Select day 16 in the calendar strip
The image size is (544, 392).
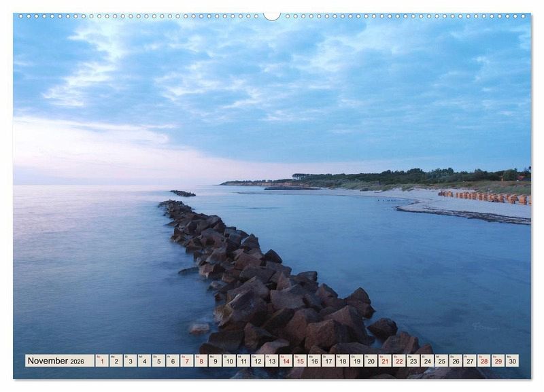[314, 361]
